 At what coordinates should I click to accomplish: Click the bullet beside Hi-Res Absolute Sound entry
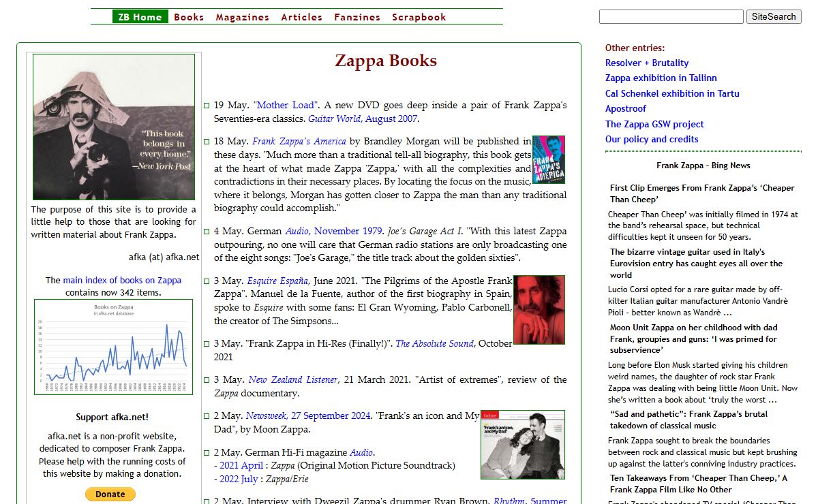tap(207, 343)
